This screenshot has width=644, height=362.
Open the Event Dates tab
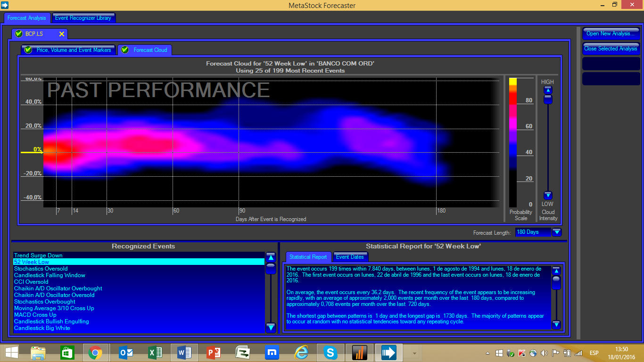coord(350,257)
